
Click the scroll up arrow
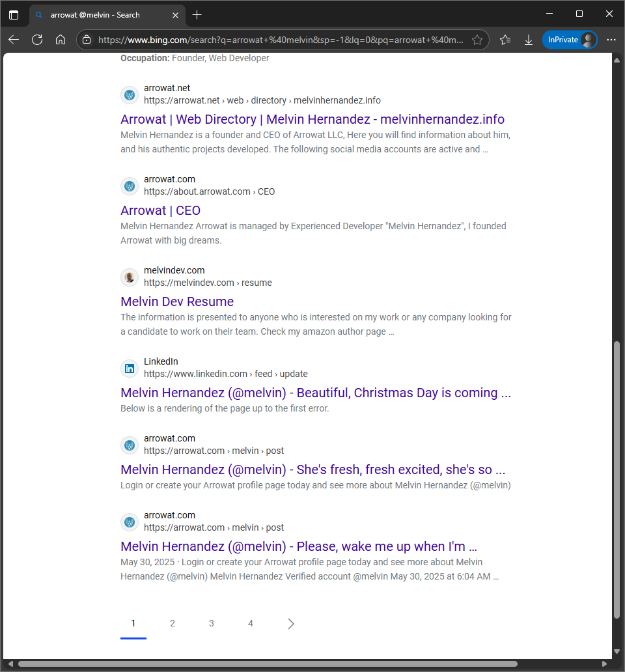(x=617, y=60)
